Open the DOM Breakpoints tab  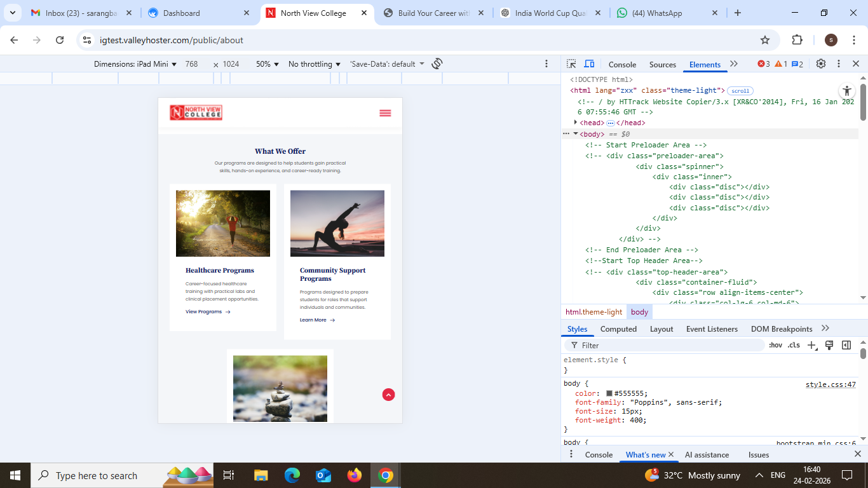click(x=782, y=329)
